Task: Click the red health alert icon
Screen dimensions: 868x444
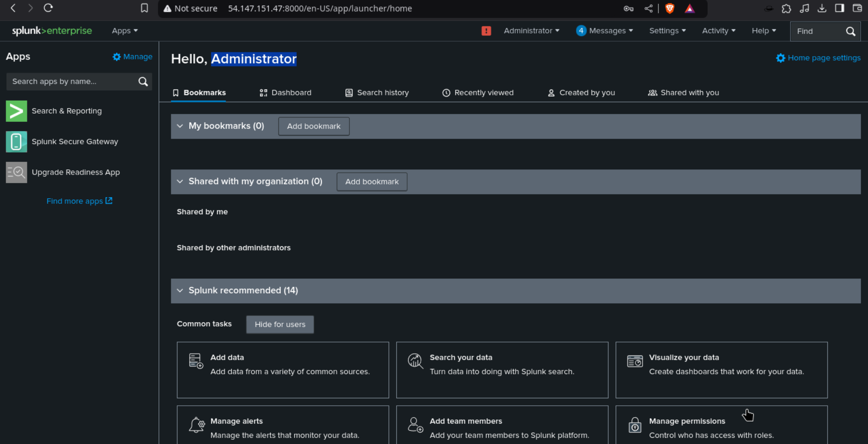Action: tap(486, 31)
